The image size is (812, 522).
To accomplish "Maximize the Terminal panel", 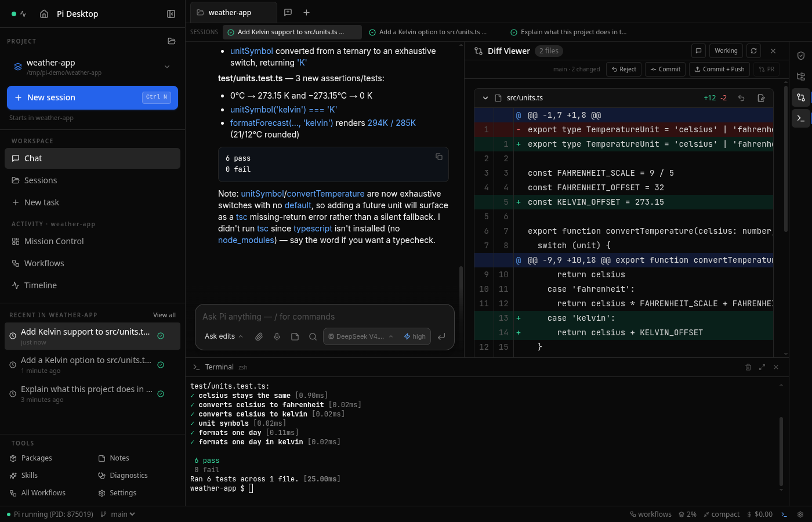I will click(762, 367).
